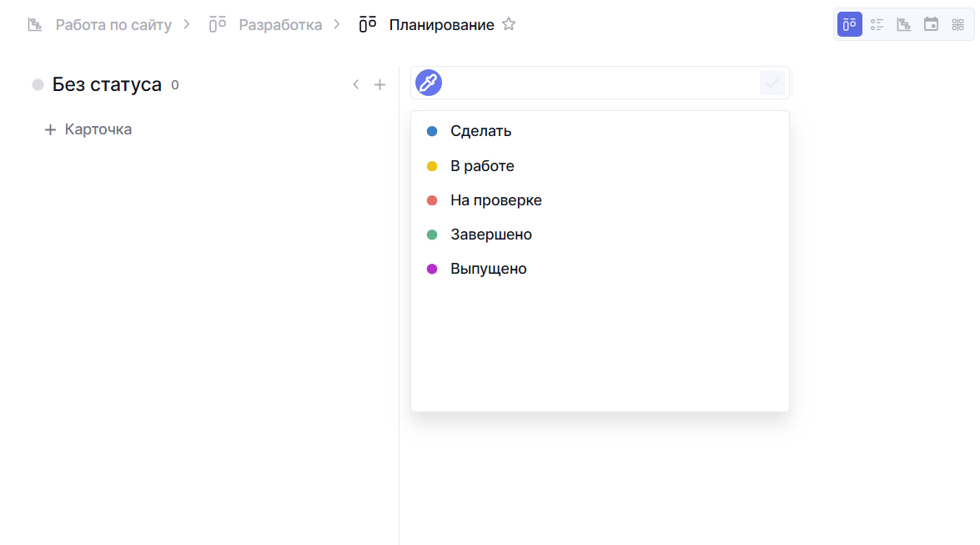Image resolution: width=980 pixels, height=545 pixels.
Task: Star the Планирование board as favorite
Action: [x=509, y=24]
